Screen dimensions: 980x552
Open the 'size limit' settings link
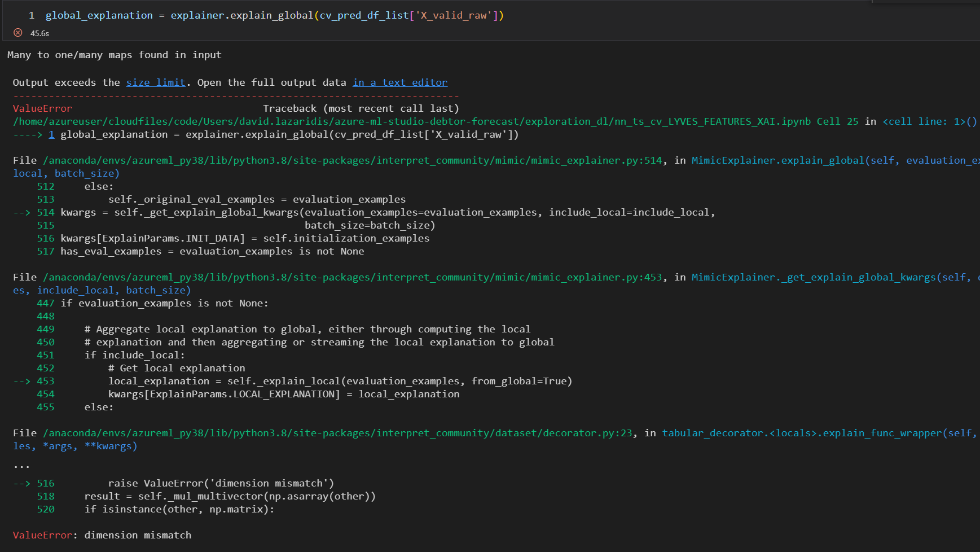pos(156,82)
